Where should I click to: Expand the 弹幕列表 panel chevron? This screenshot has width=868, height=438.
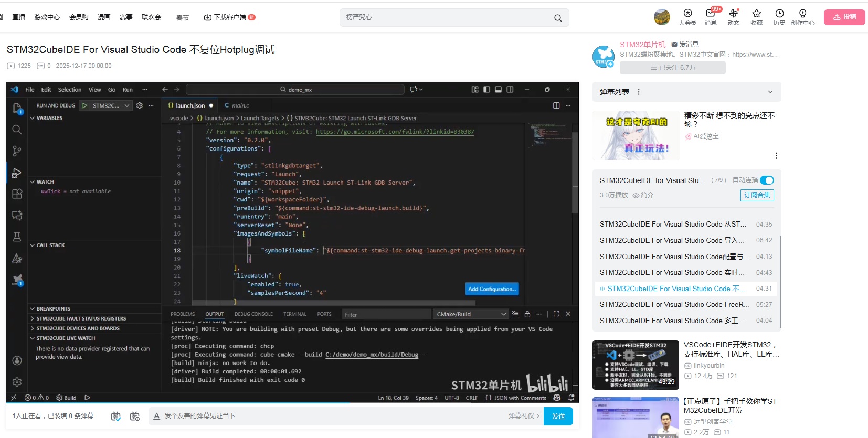(x=770, y=92)
